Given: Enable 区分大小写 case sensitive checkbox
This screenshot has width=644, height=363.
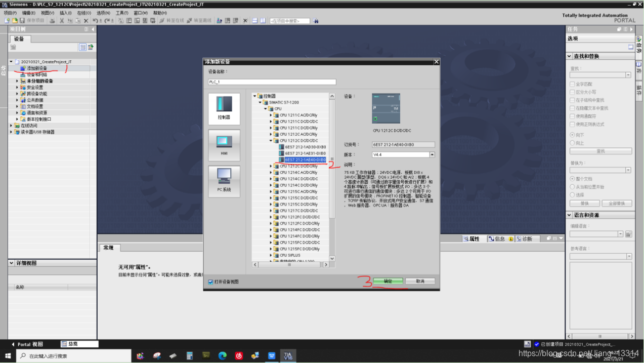Looking at the screenshot, I should click(x=572, y=92).
